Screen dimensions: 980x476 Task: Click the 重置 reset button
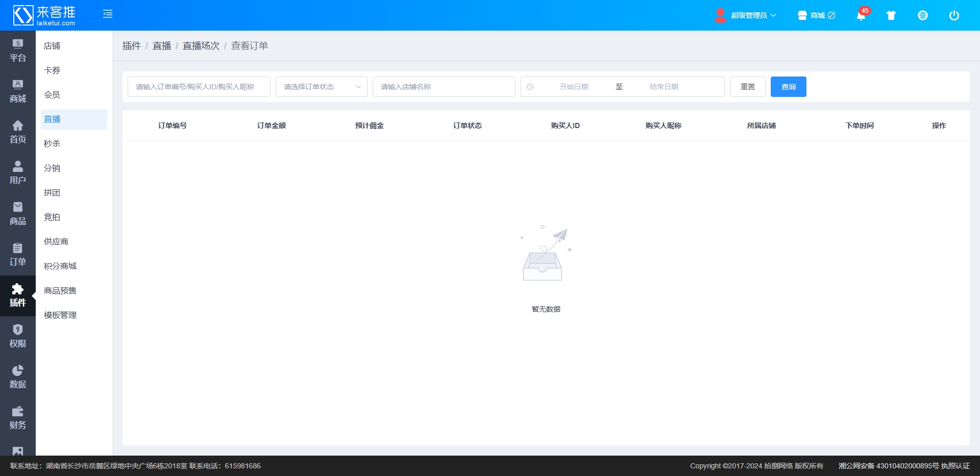[x=747, y=87]
